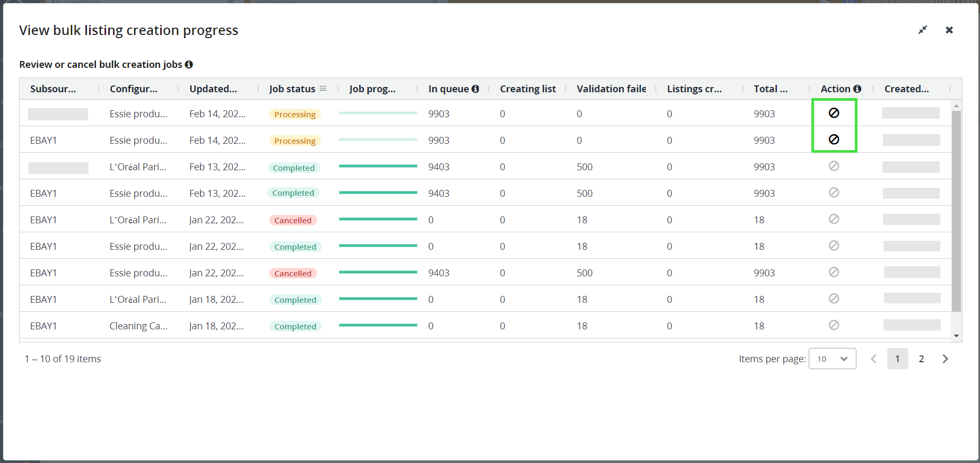Viewport: 980px width, 463px height.
Task: Click the Cleaning Ca... configuration cell
Action: 138,326
